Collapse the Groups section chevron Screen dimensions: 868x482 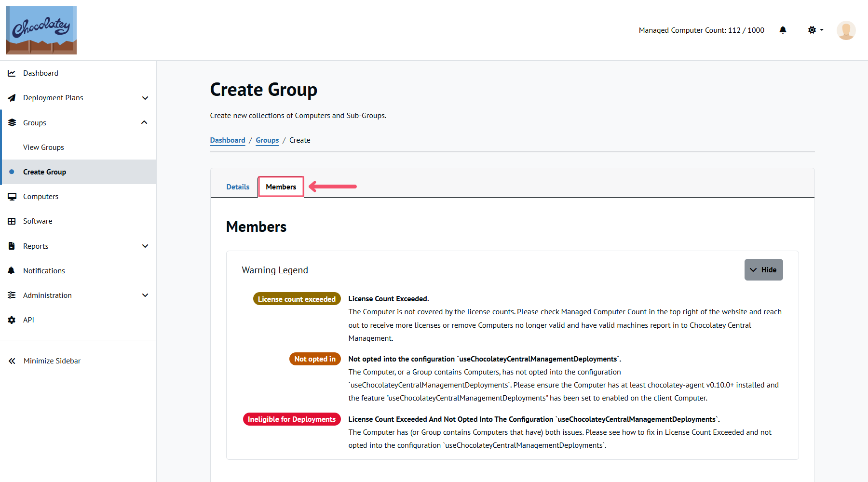(144, 122)
